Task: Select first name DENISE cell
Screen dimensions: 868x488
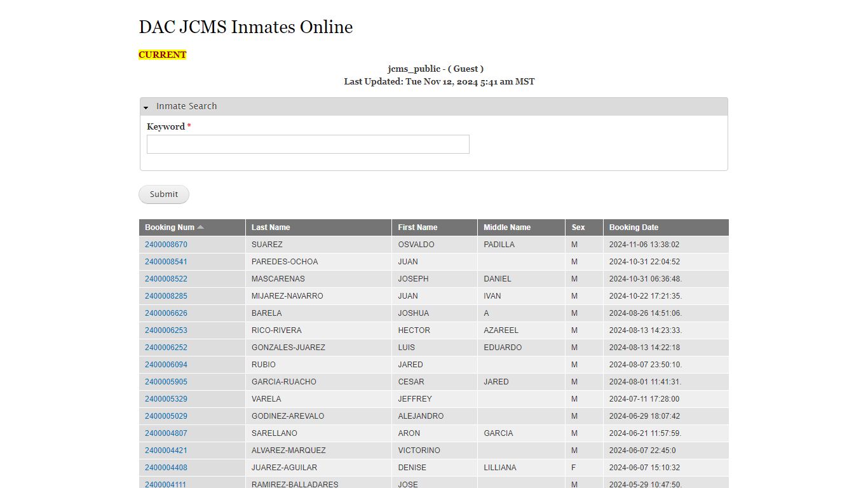Action: coord(435,468)
